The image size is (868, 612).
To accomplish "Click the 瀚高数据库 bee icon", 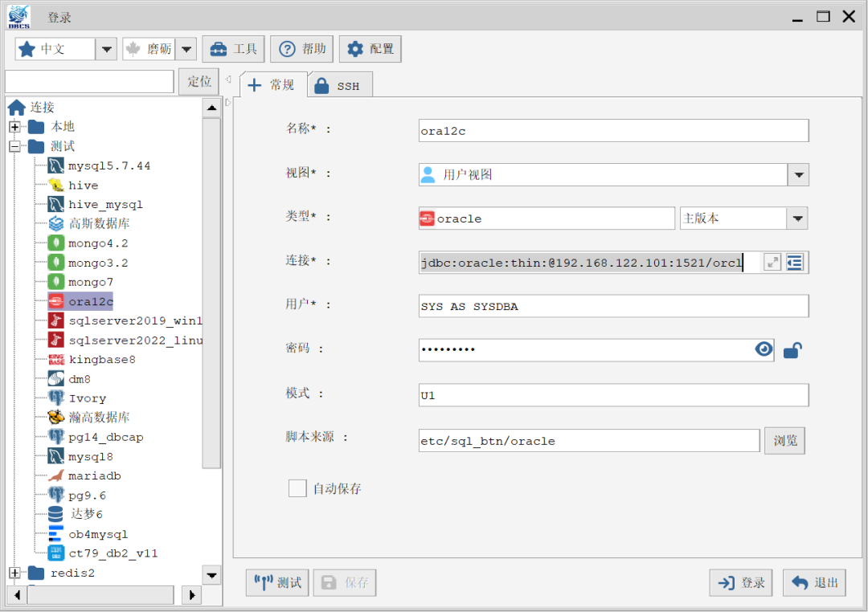I will (x=56, y=417).
